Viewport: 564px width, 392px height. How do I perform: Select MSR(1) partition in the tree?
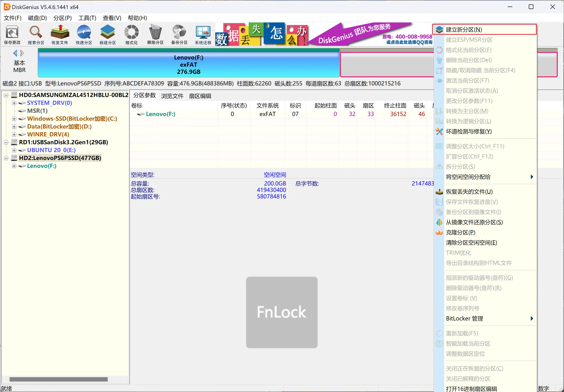(x=37, y=111)
